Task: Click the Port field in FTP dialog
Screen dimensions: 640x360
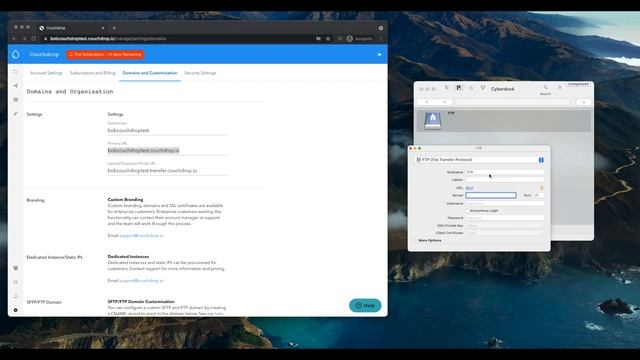Action: pyautogui.click(x=539, y=196)
